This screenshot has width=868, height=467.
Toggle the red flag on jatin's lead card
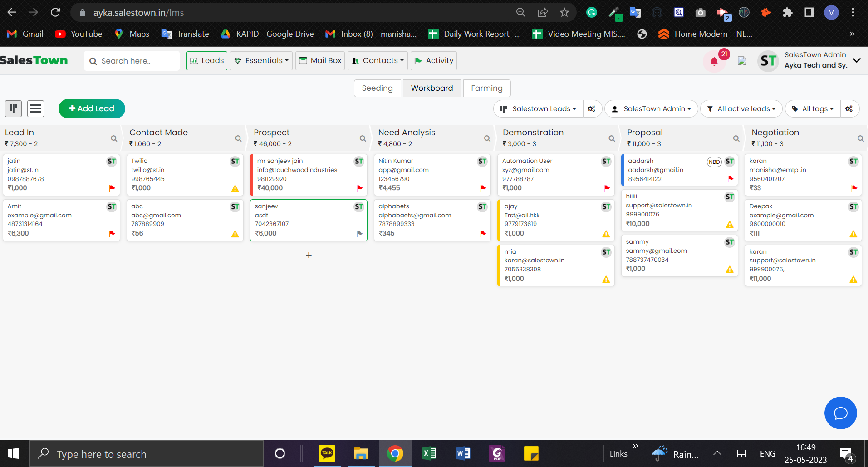[x=112, y=189]
